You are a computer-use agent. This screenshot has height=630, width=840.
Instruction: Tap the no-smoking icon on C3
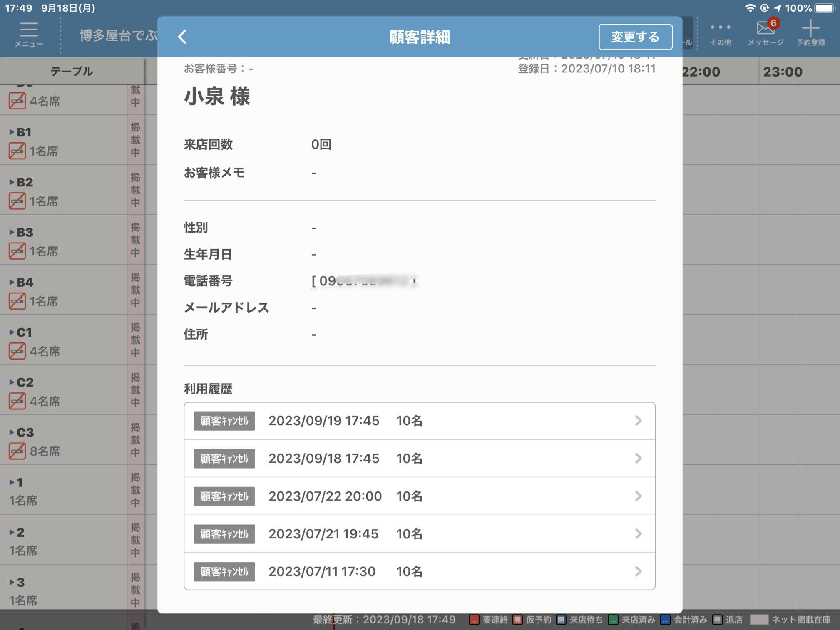pyautogui.click(x=17, y=451)
